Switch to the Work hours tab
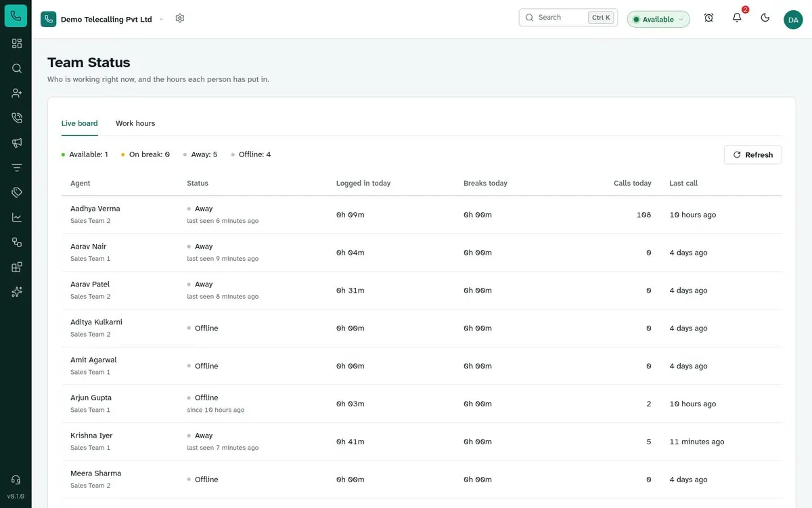This screenshot has height=508, width=812. click(135, 123)
